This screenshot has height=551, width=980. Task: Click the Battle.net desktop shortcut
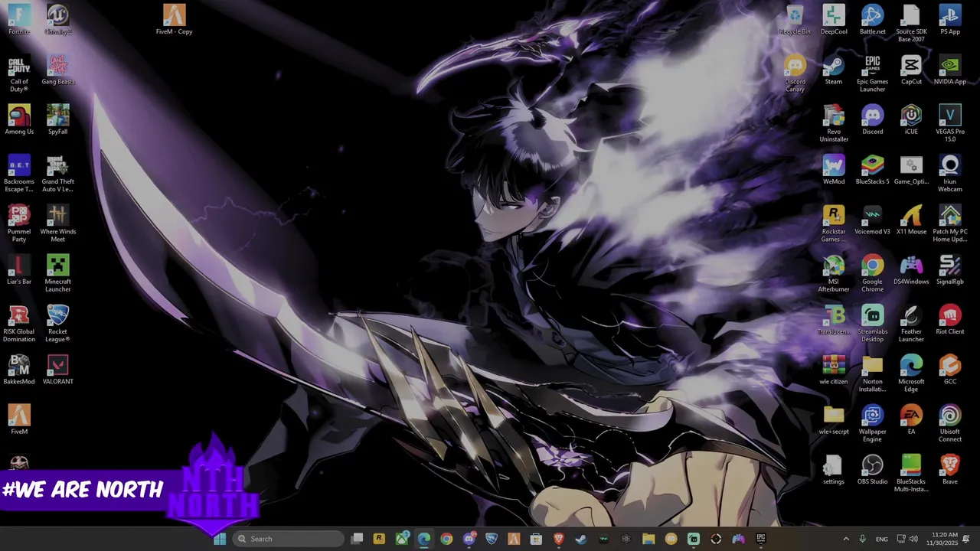873,19
